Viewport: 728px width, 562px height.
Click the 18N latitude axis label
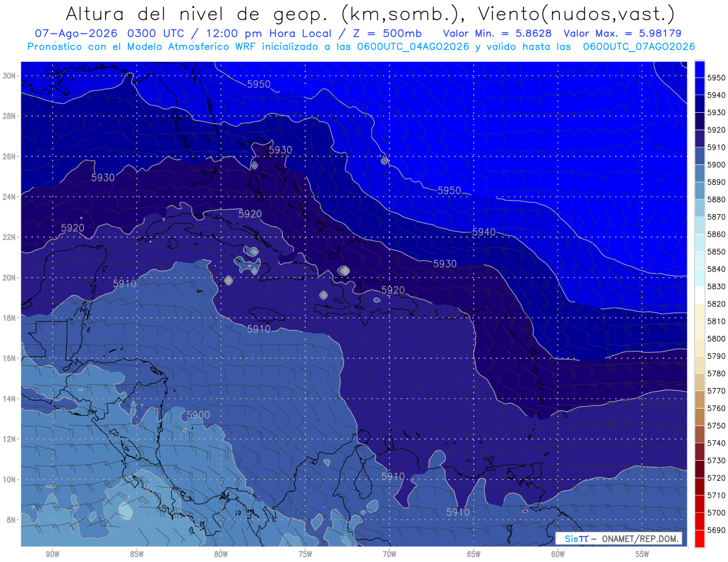[x=10, y=318]
